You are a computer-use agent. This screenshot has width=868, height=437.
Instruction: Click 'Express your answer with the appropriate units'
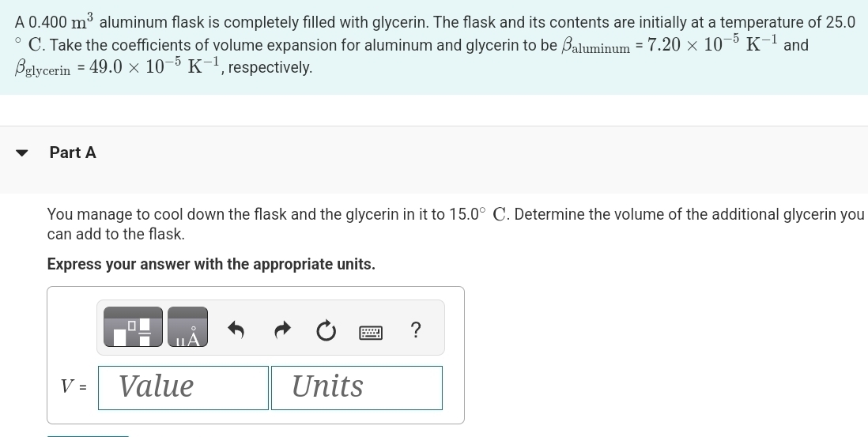coord(211,264)
